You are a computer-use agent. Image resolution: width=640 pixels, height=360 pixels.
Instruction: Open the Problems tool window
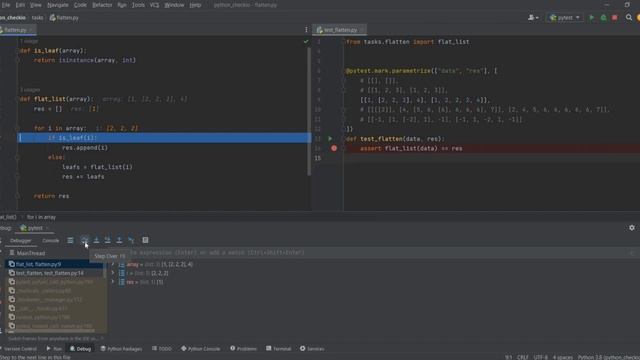(243, 349)
